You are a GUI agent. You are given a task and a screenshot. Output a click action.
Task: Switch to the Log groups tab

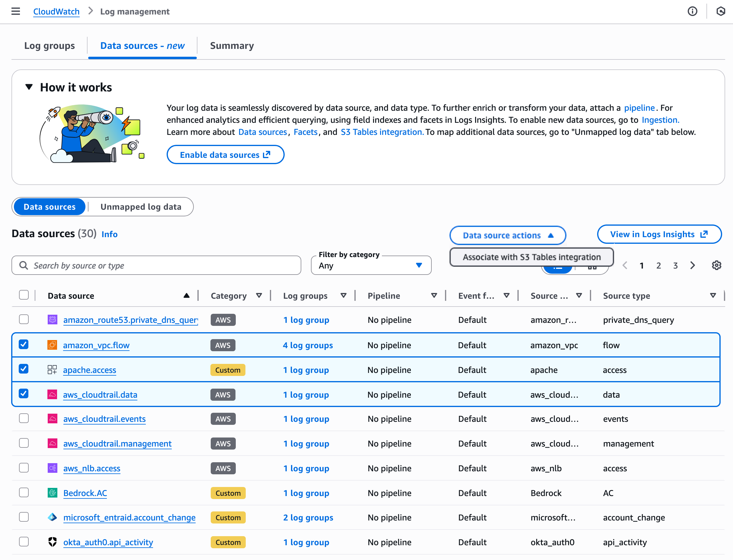pos(49,46)
